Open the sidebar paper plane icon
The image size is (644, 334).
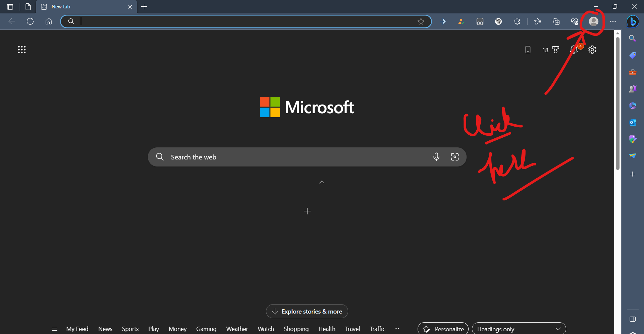[633, 156]
